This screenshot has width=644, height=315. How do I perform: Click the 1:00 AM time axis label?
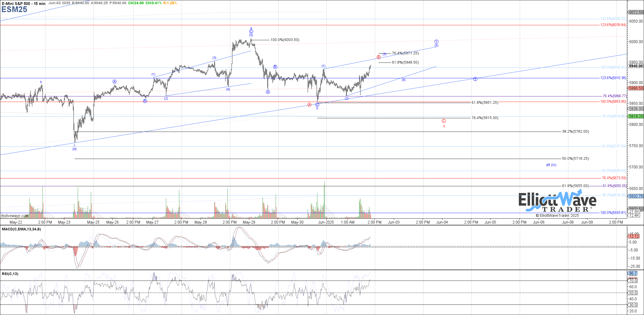[x=348, y=222]
